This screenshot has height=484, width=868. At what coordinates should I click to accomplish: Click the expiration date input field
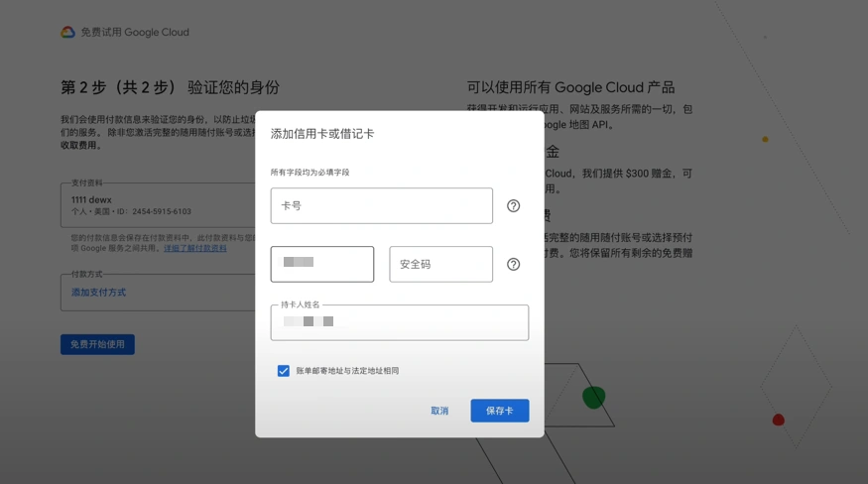coord(322,265)
